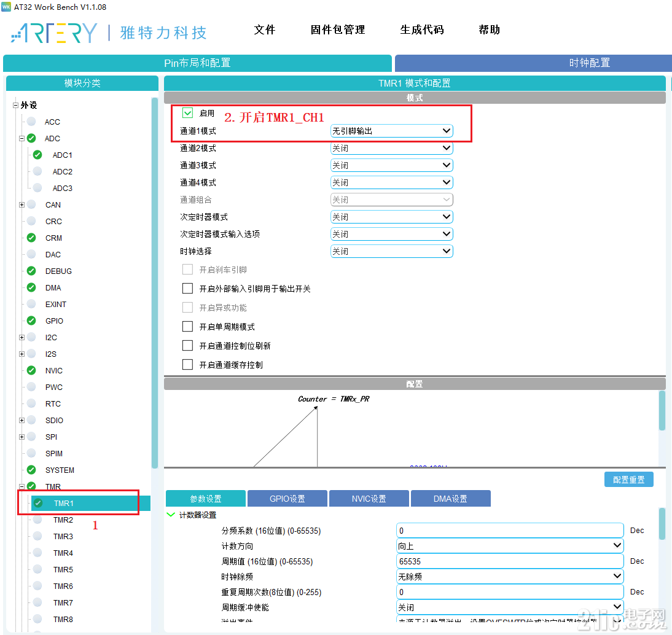Viewport: 672px width, 635px height.
Task: Open the 时钟选择 dropdown
Action: click(392, 251)
